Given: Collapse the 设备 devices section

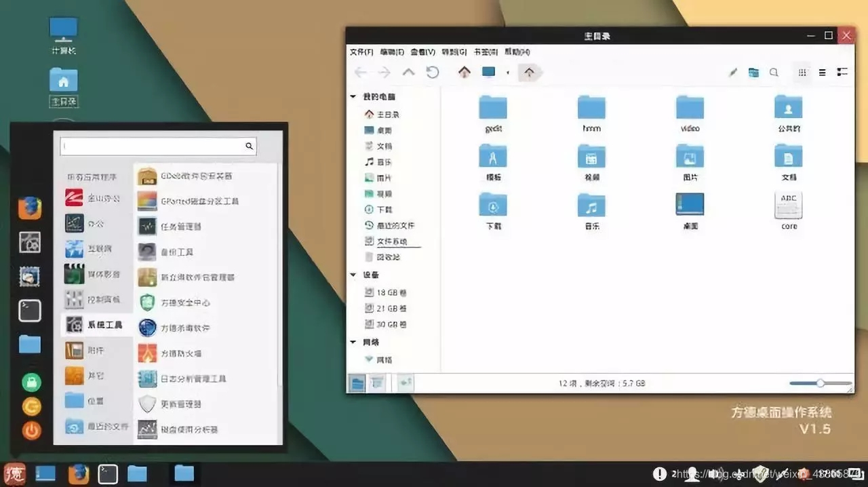Looking at the screenshot, I should (353, 275).
